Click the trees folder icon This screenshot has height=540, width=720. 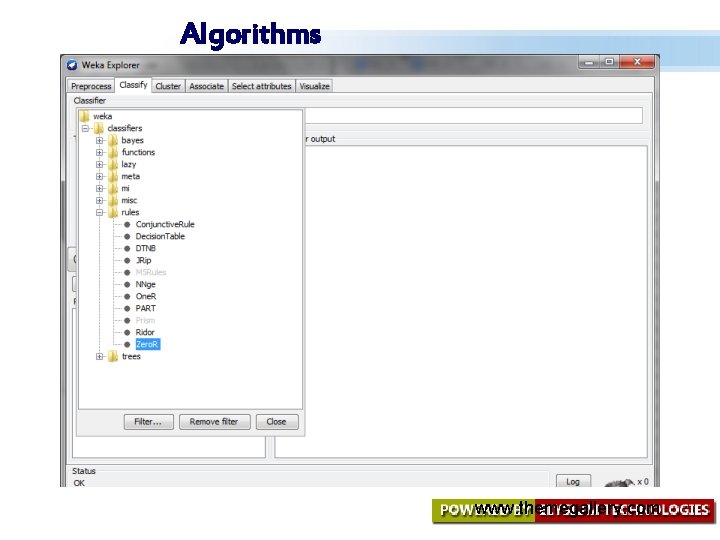pos(113,356)
